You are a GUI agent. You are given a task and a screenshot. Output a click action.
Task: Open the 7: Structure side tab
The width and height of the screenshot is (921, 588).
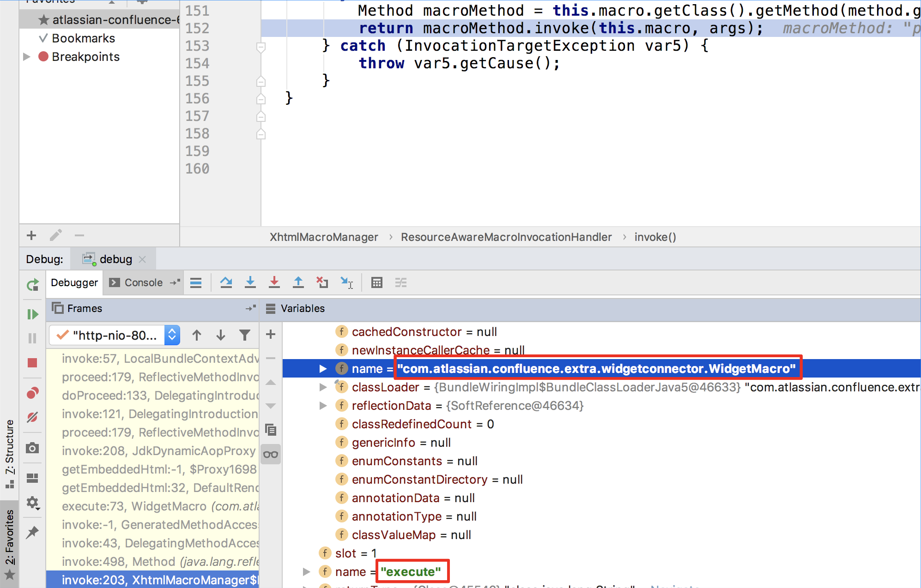pyautogui.click(x=10, y=453)
